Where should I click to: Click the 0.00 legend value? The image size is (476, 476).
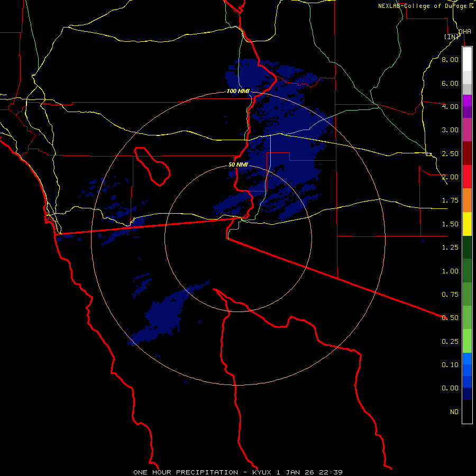coord(450,388)
